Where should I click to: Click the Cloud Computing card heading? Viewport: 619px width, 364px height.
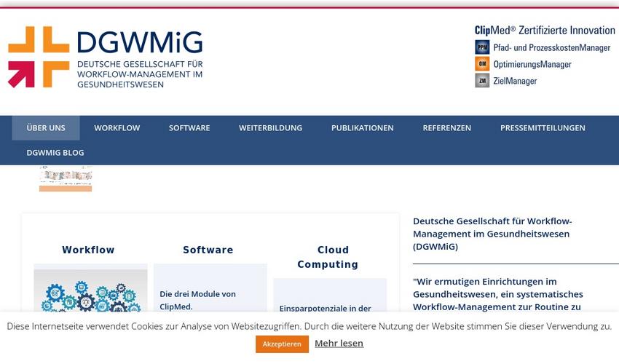click(328, 257)
